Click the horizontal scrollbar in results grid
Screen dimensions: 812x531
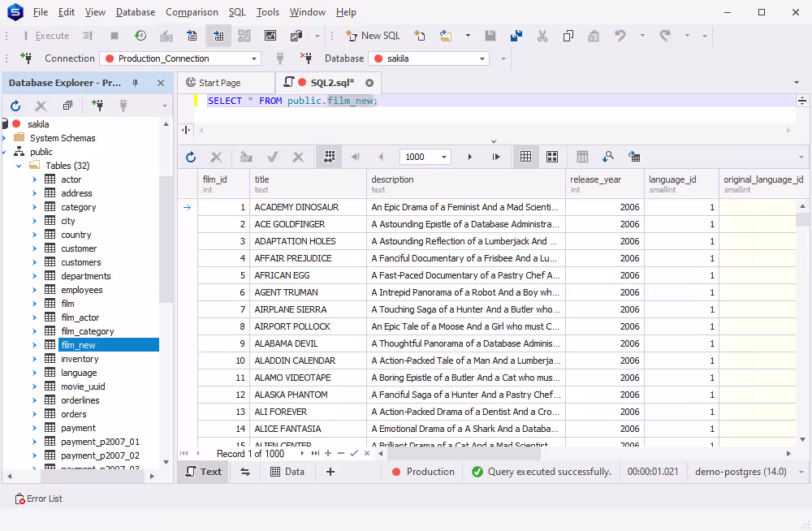click(464, 453)
